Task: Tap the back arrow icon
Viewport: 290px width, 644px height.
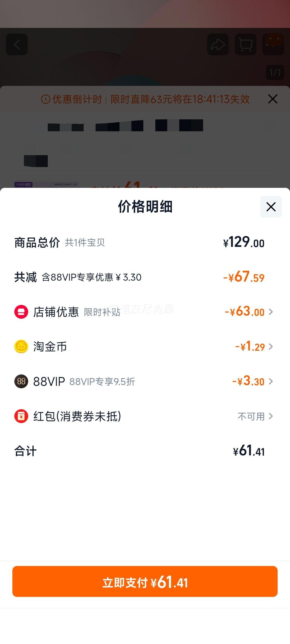Action: tap(17, 45)
